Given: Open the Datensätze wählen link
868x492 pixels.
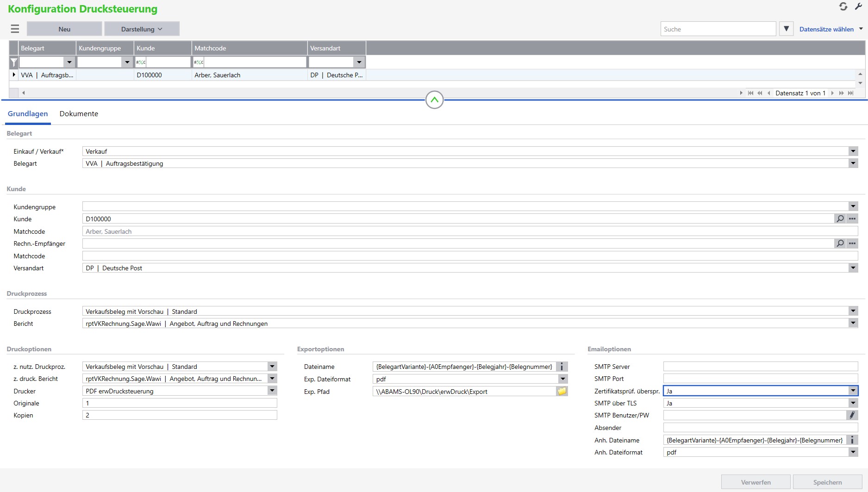Looking at the screenshot, I should pyautogui.click(x=826, y=29).
